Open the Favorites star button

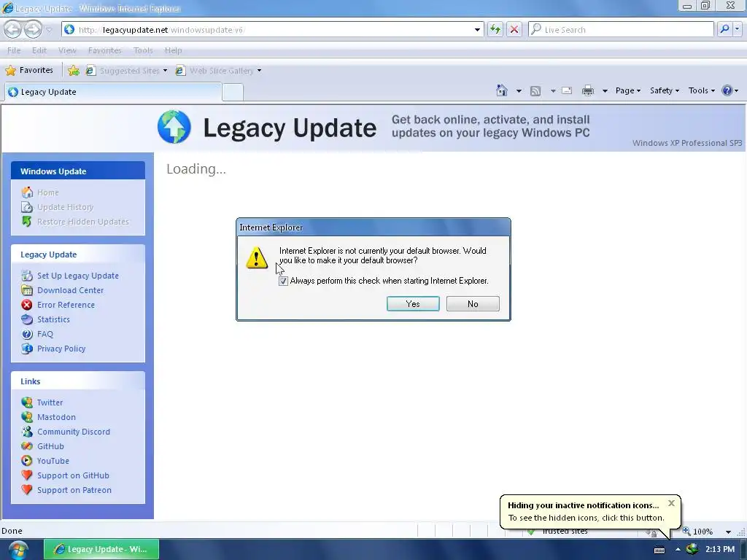click(29, 70)
